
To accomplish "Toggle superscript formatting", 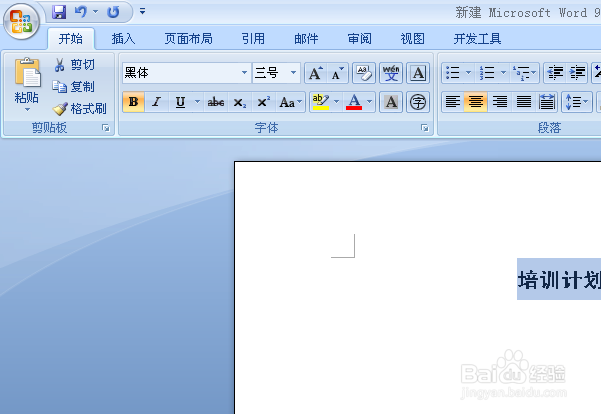I will click(x=263, y=102).
